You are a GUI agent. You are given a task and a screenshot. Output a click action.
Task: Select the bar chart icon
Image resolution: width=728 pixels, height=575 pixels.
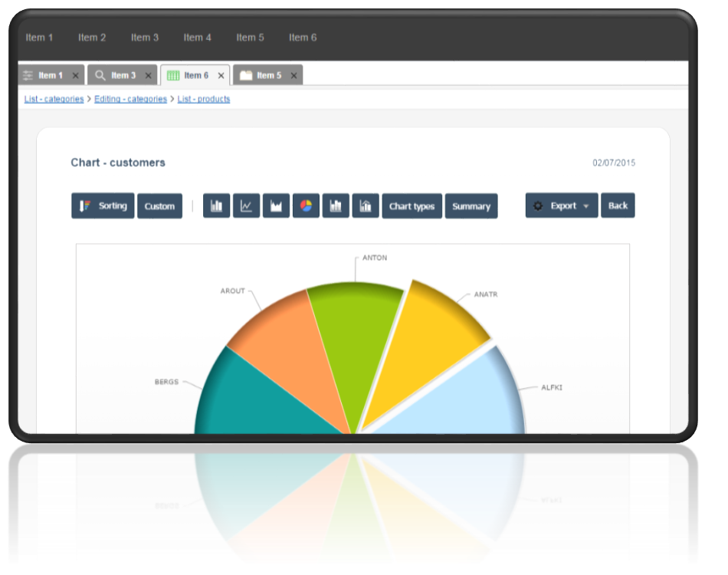coord(216,205)
